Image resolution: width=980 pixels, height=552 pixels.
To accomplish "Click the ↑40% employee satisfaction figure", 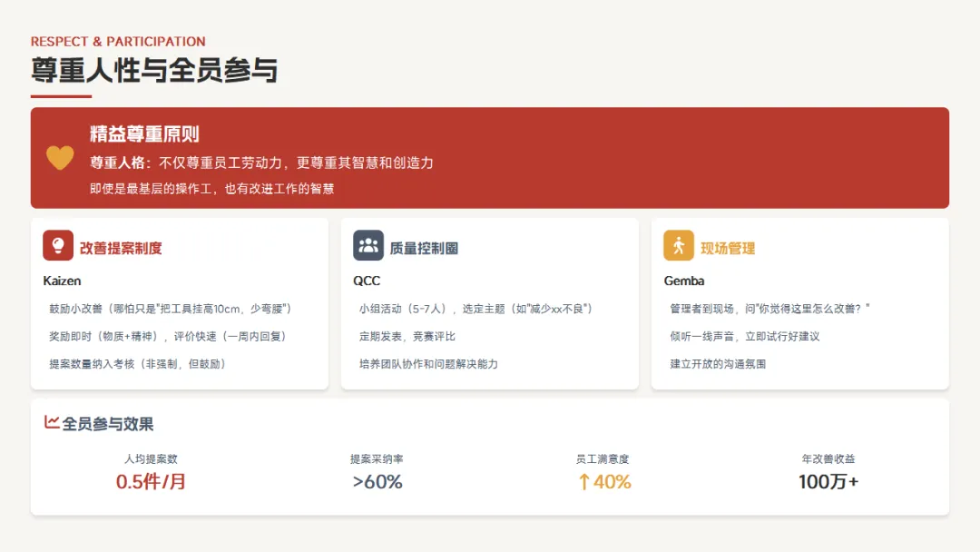I will click(x=603, y=482).
